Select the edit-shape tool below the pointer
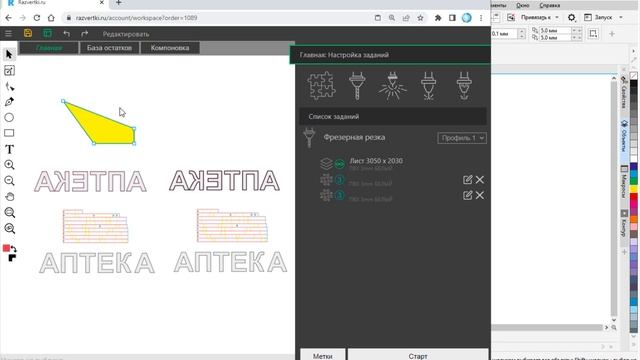 (9, 71)
